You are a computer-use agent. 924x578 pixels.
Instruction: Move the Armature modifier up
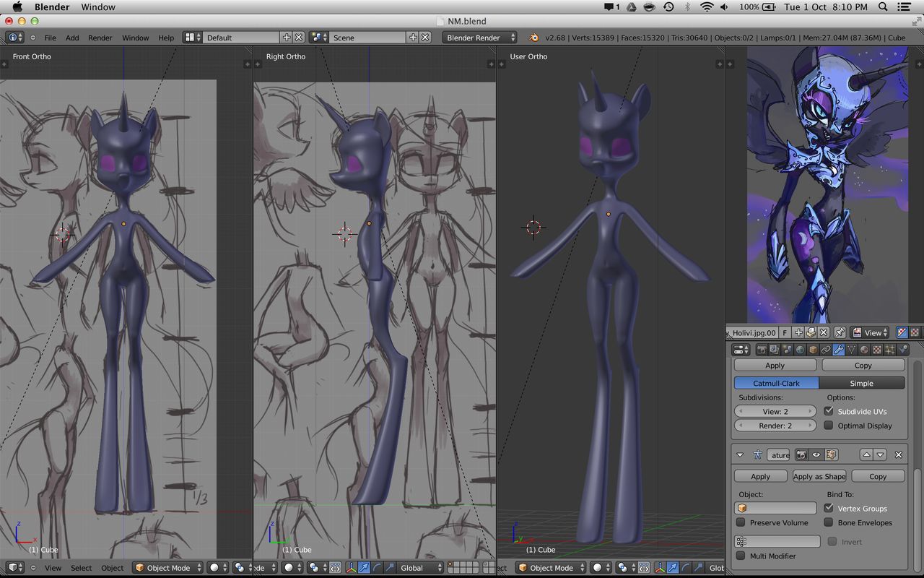tap(867, 455)
